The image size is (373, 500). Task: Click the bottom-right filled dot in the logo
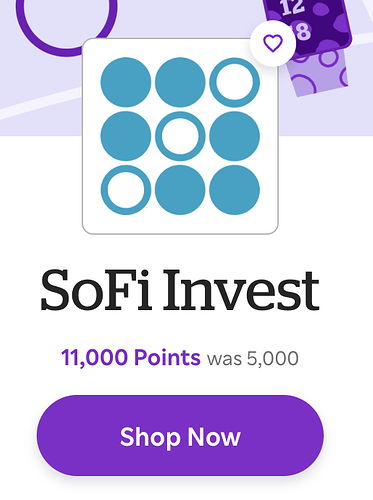[x=234, y=190]
